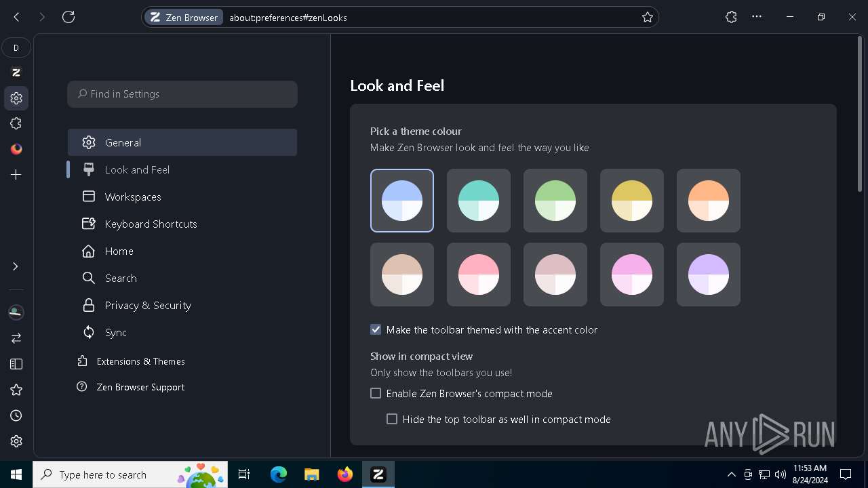
Task: Open bookmarks with the sidebar star icon
Action: 16,390
